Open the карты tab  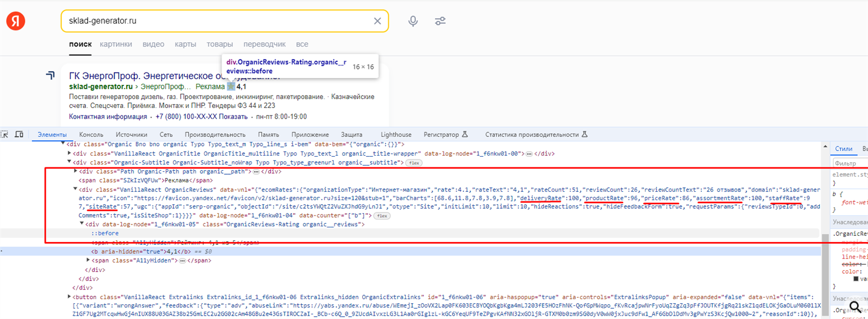[x=185, y=44]
